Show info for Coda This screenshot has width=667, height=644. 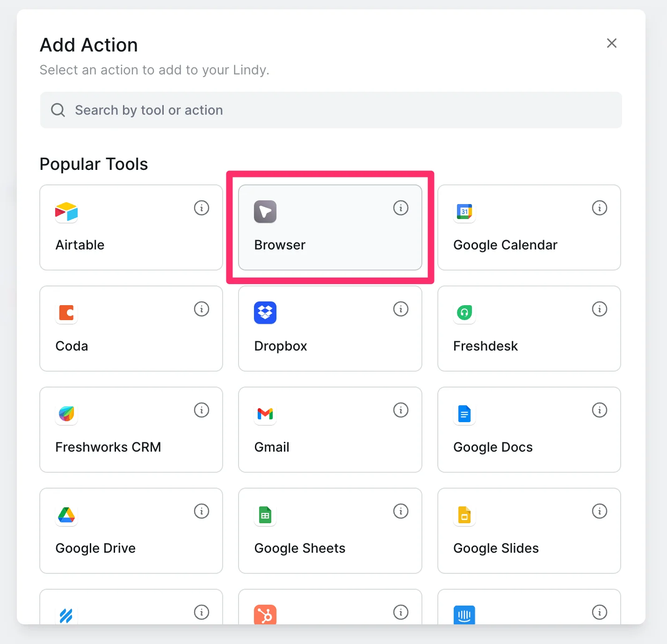(x=202, y=309)
